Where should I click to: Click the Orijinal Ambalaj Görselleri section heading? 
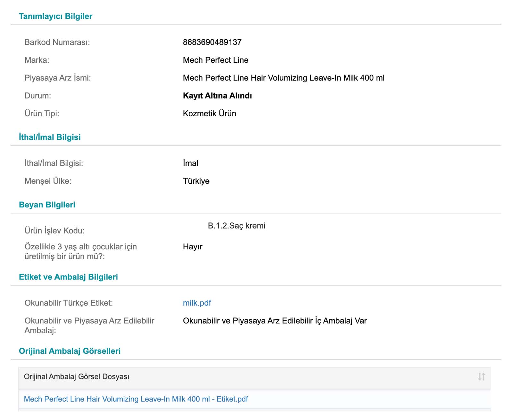point(70,351)
